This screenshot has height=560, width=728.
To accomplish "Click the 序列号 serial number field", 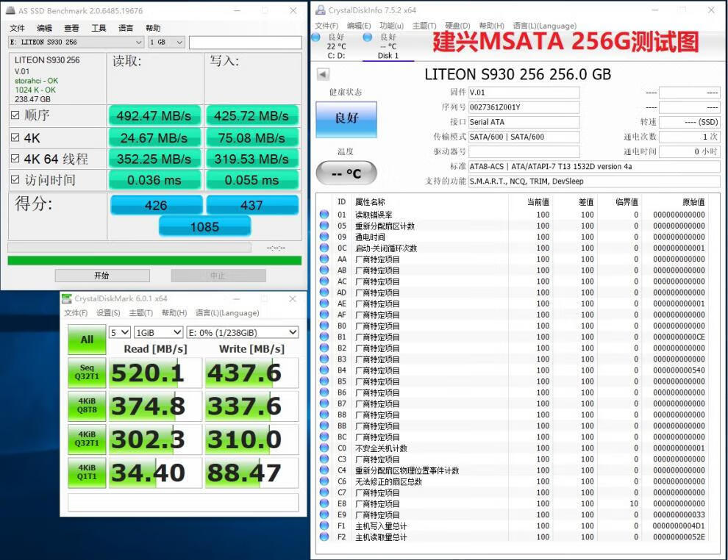I will coord(524,107).
